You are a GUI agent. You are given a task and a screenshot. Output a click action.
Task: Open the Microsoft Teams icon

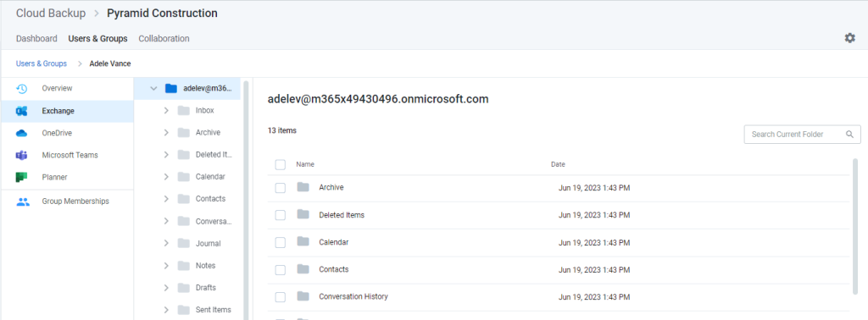pos(21,155)
